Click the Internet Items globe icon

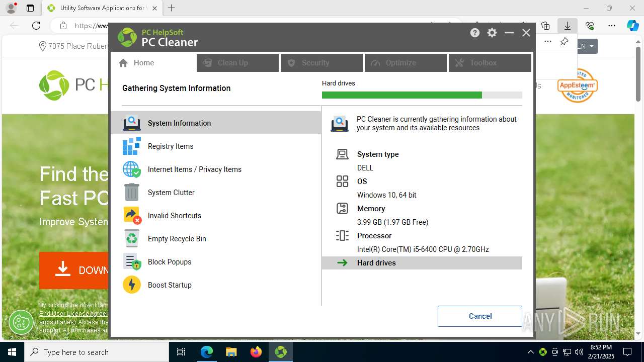coord(132,169)
